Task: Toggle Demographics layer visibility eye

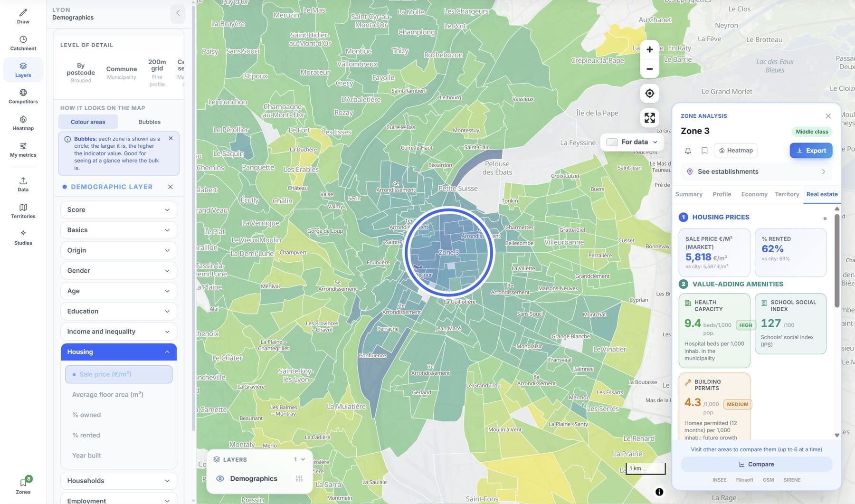Action: coord(220,478)
